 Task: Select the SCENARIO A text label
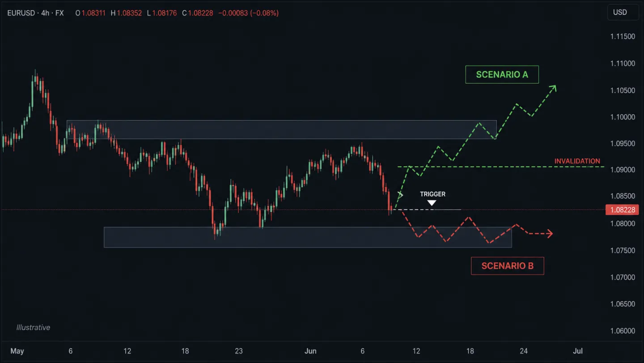(x=502, y=75)
